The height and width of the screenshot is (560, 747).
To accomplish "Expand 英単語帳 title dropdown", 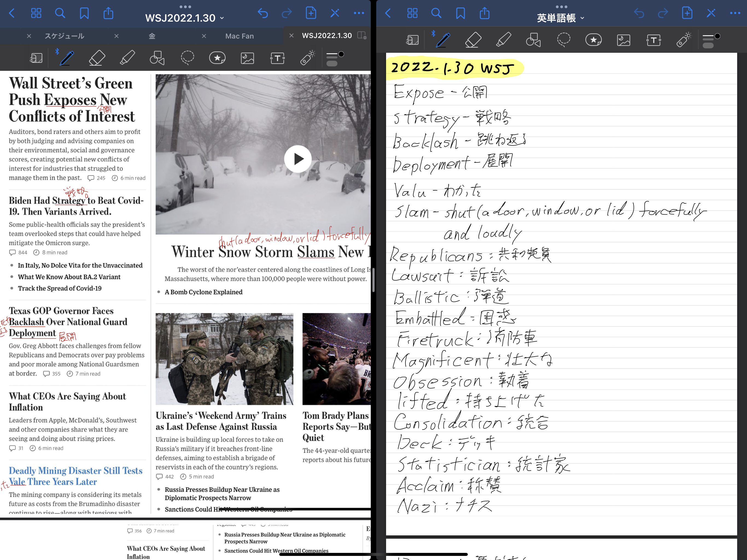I will pyautogui.click(x=582, y=18).
